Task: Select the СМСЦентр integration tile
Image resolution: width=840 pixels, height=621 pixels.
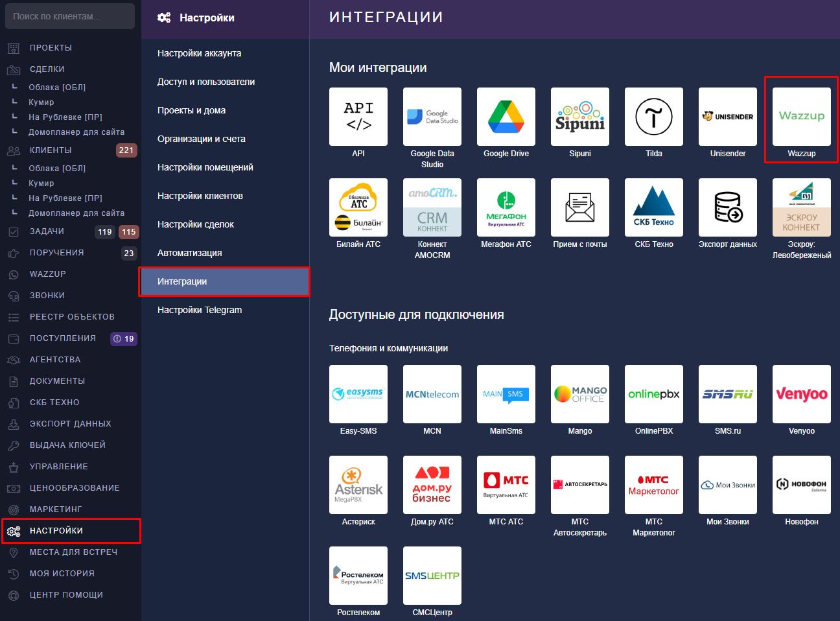Action: (432, 576)
